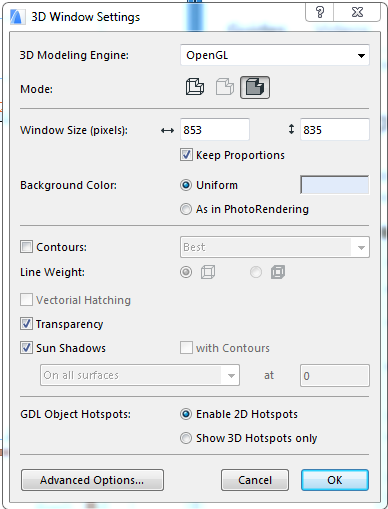The width and height of the screenshot is (388, 509).
Task: Select Enable 2D Hotspots radio button
Action: click(x=186, y=414)
